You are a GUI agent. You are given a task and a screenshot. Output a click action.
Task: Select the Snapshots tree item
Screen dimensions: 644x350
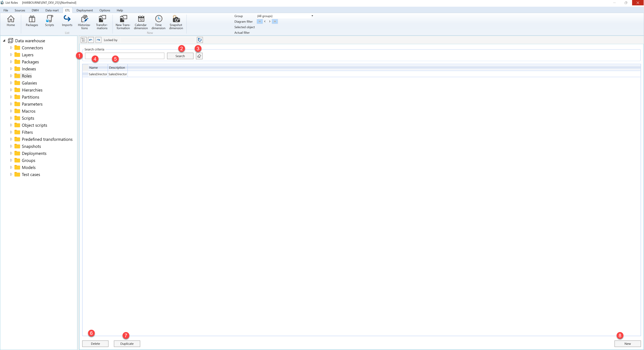31,146
